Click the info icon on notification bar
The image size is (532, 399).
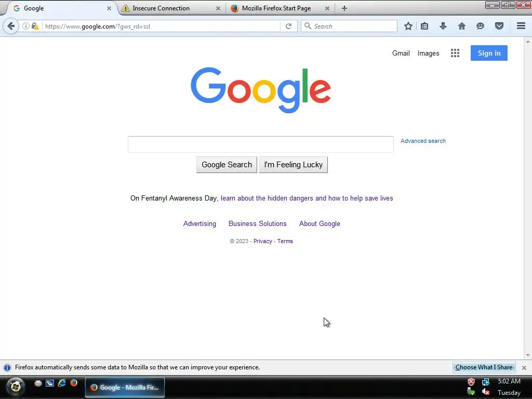[7, 367]
